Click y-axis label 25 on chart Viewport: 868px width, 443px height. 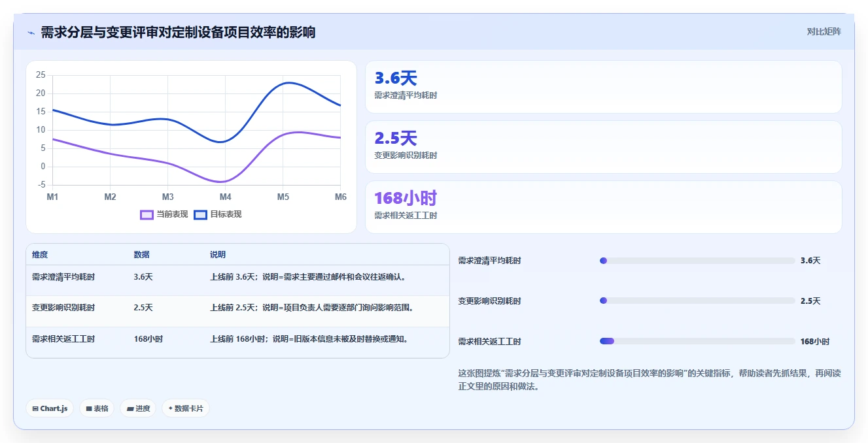click(x=41, y=75)
